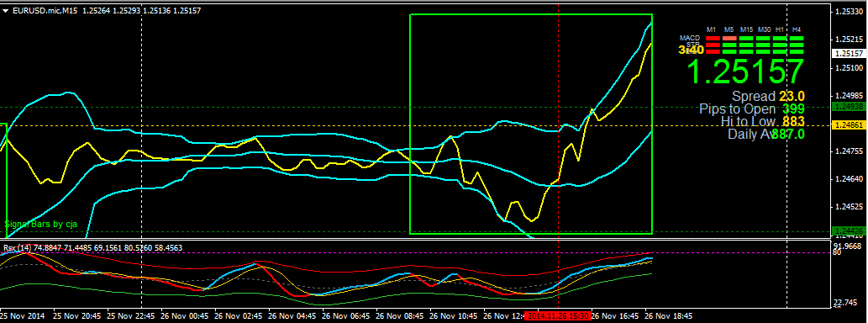The width and height of the screenshot is (868, 323).
Task: Click the MACD row label in Signal Bars
Action: (x=690, y=38)
